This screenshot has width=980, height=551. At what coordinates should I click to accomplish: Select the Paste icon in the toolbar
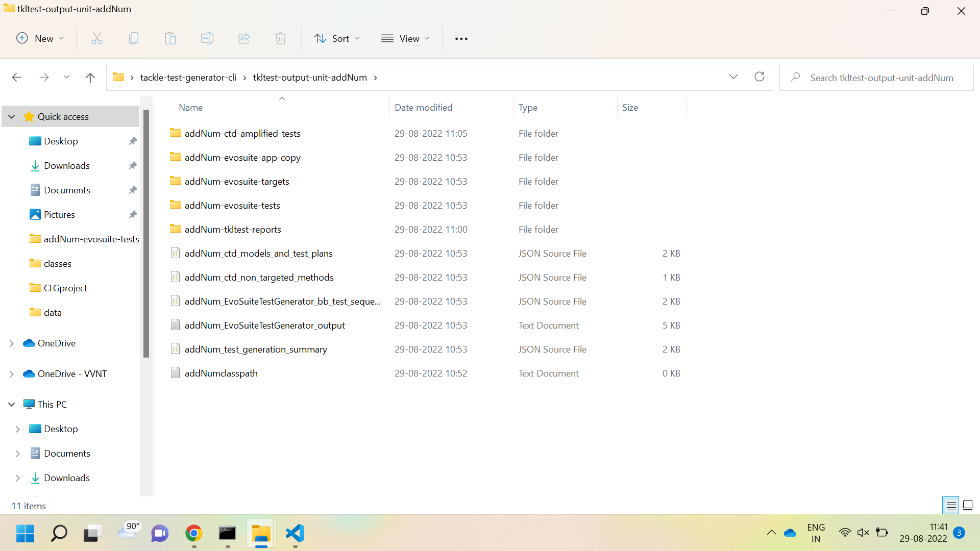(170, 38)
